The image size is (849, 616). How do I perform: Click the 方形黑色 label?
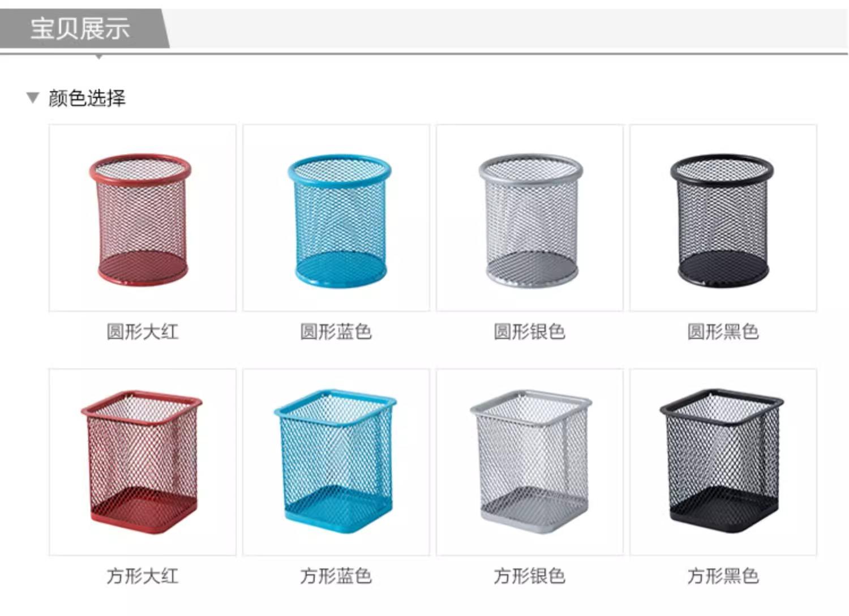pyautogui.click(x=723, y=576)
